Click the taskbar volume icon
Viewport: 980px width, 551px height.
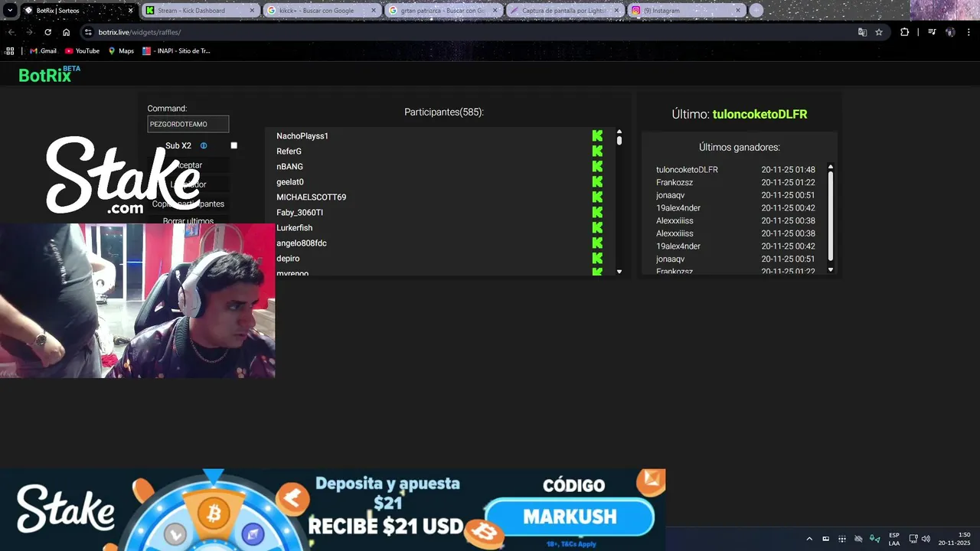tap(926, 539)
